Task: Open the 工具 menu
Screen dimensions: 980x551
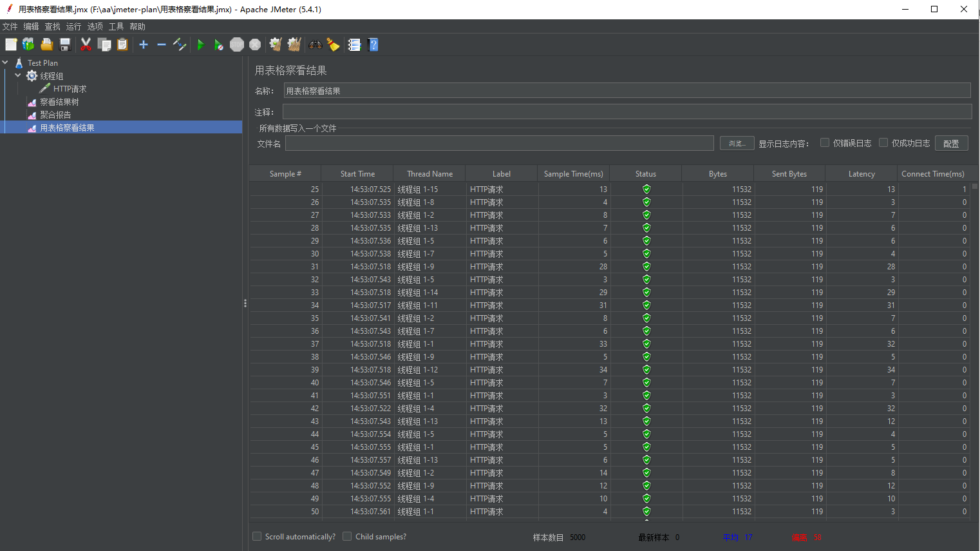Action: point(116,26)
